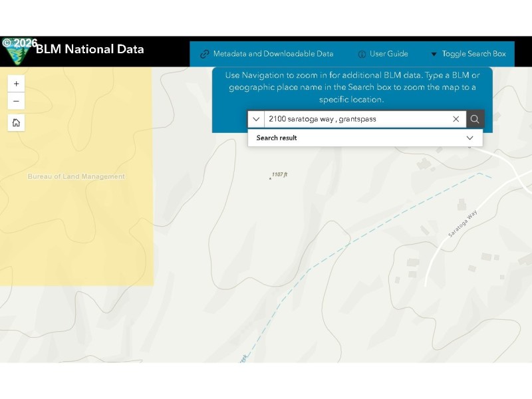Viewport: 532px width, 399px height.
Task: Click the 1107 ft elevation marker
Action: point(279,174)
